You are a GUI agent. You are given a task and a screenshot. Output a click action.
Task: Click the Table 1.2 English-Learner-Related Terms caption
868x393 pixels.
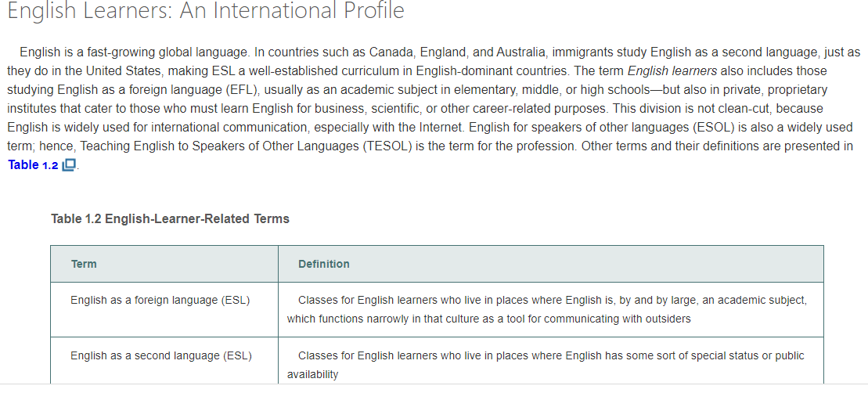(x=170, y=219)
